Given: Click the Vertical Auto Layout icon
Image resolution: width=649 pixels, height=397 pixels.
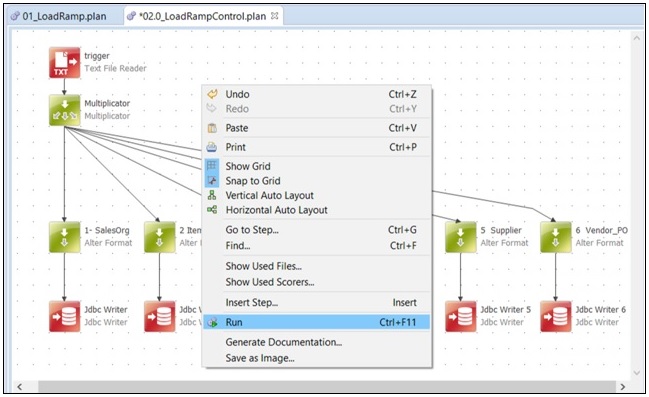Looking at the screenshot, I should 212,195.
